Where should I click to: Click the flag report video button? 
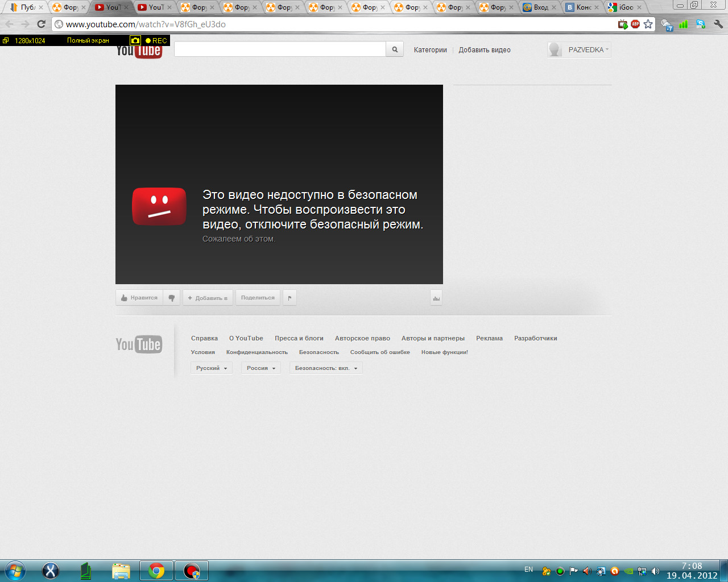(x=289, y=298)
